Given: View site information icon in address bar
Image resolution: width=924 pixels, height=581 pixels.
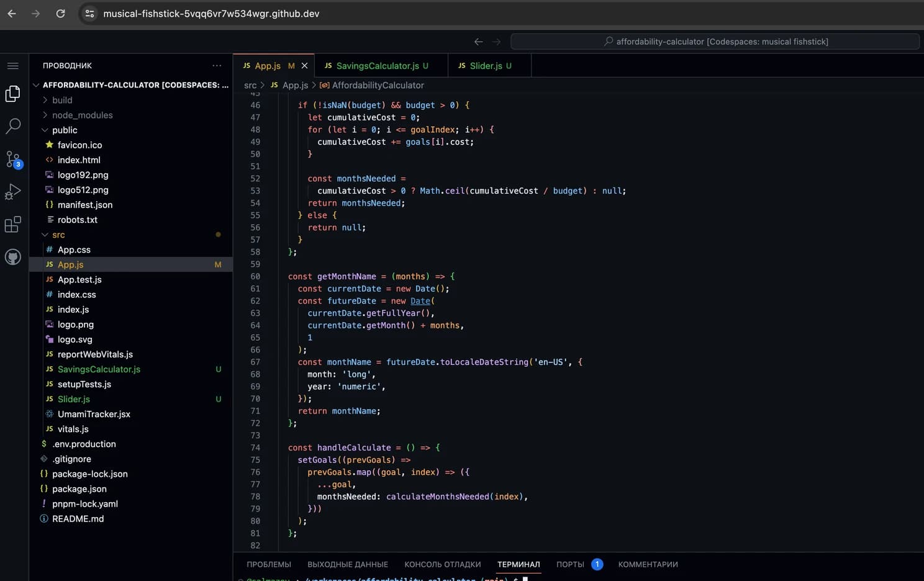Looking at the screenshot, I should 90,14.
